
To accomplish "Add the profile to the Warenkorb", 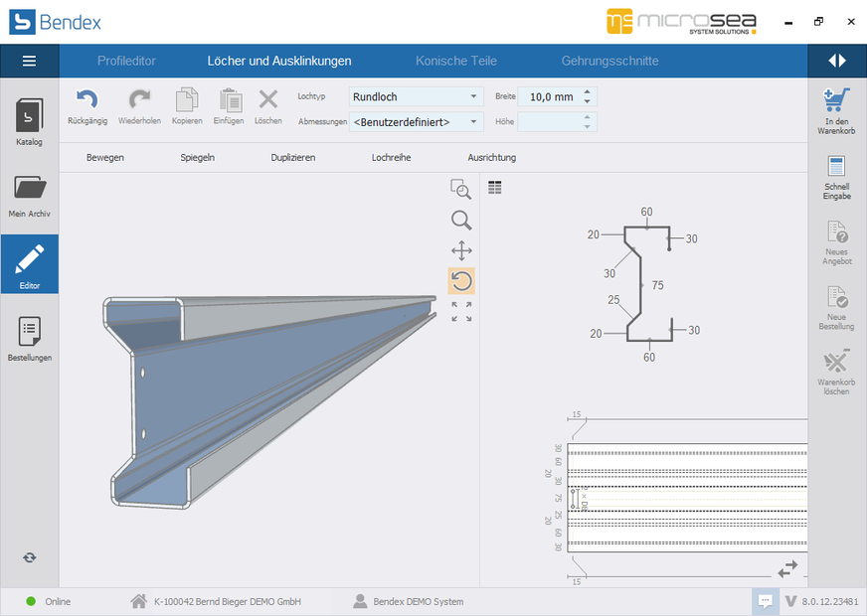I will [836, 104].
